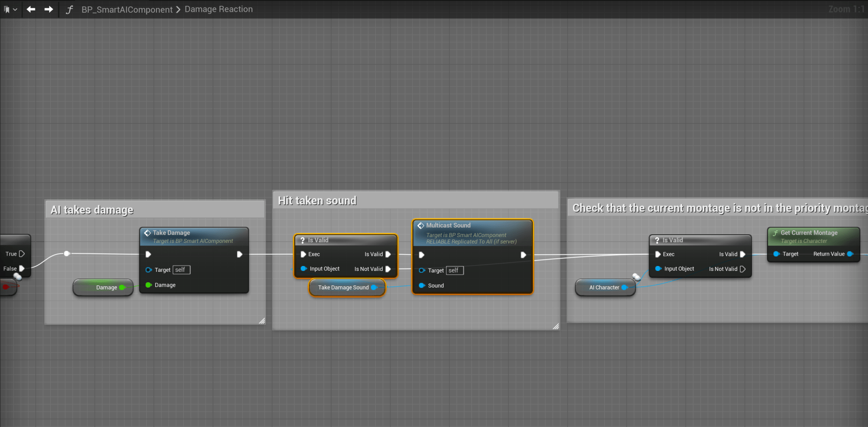
Task: Click the self Target field on Multicast Sound
Action: (x=455, y=270)
